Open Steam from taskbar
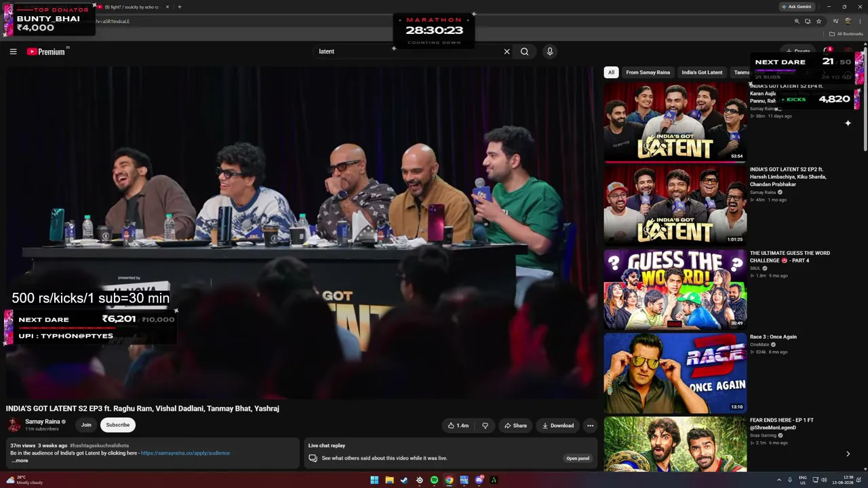The height and width of the screenshot is (488, 868). coord(404,481)
